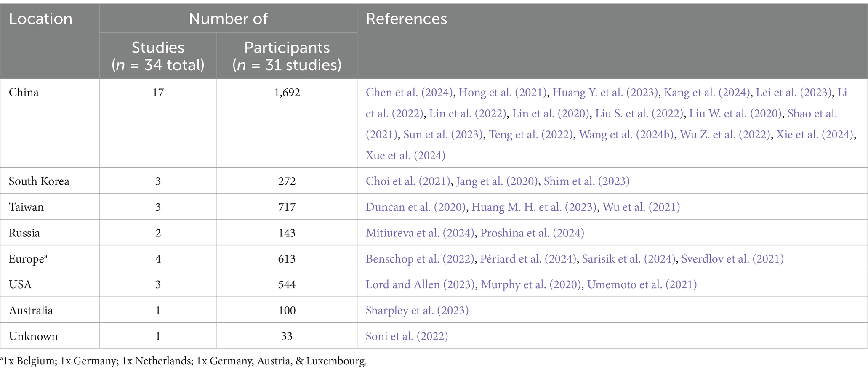Click the Wu Z. et al. (2022) citation
This screenshot has height=372, width=868.
click(x=725, y=135)
